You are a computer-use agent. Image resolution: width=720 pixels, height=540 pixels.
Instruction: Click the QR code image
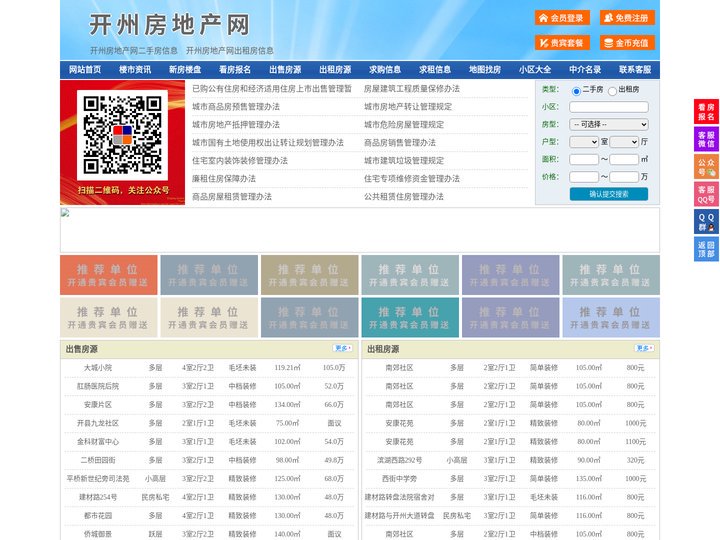pyautogui.click(x=122, y=135)
